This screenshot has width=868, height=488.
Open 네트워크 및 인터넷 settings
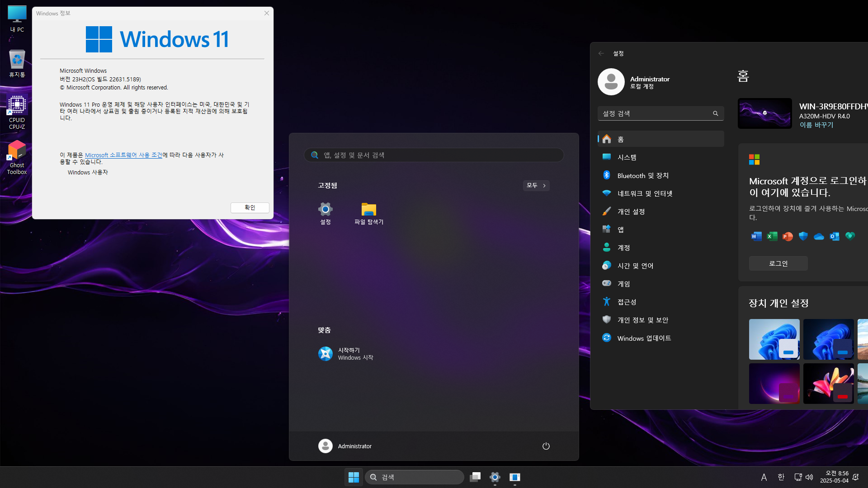pyautogui.click(x=661, y=193)
